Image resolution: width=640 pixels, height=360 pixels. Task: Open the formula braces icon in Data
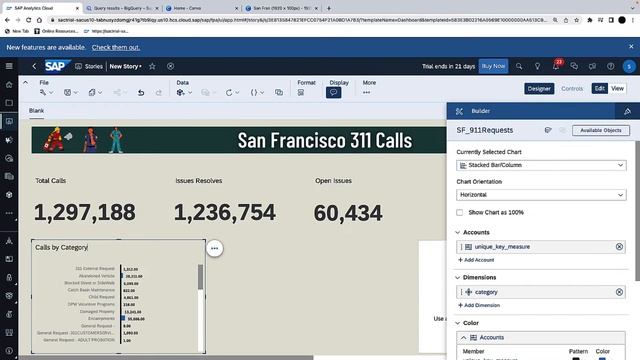coord(254,93)
